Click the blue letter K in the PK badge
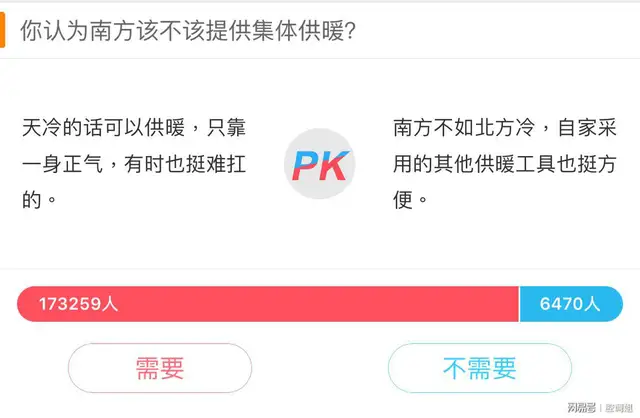 coord(332,164)
